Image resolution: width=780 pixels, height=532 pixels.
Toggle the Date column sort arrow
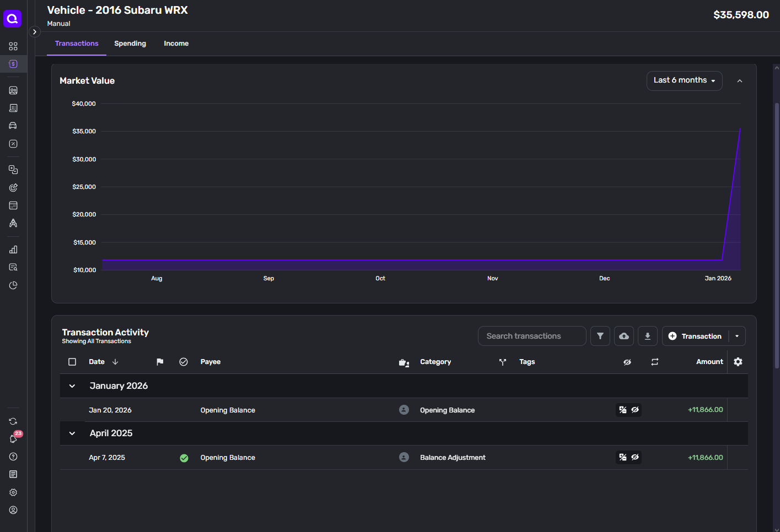[115, 362]
